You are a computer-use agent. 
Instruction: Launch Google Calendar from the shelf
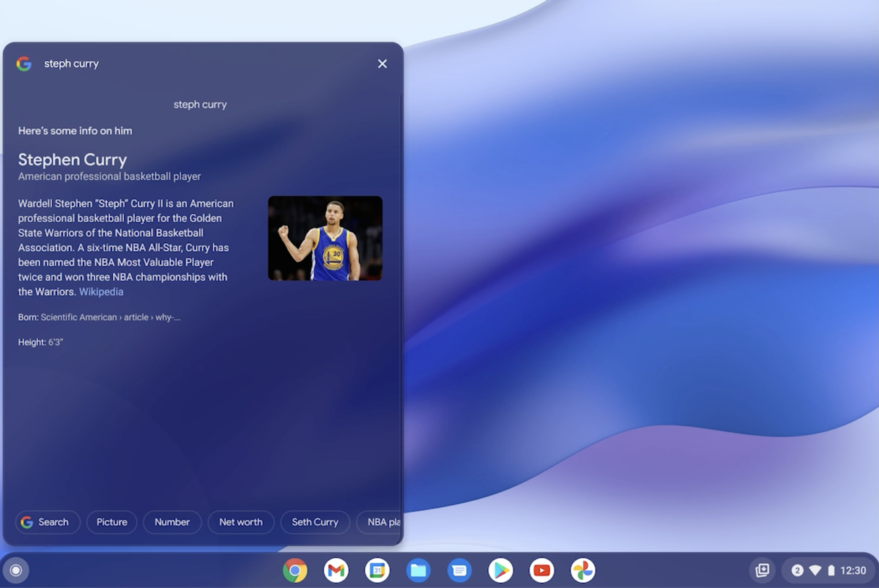coord(377,570)
